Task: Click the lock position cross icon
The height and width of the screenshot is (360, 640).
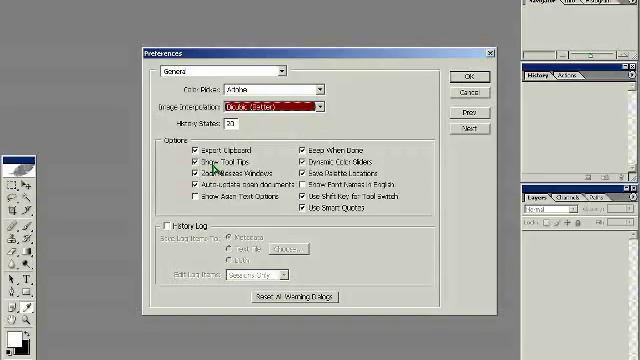Action: pos(567,223)
